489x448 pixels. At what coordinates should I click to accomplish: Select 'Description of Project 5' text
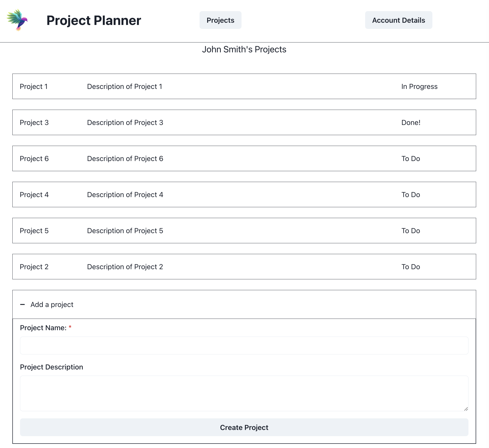click(125, 231)
